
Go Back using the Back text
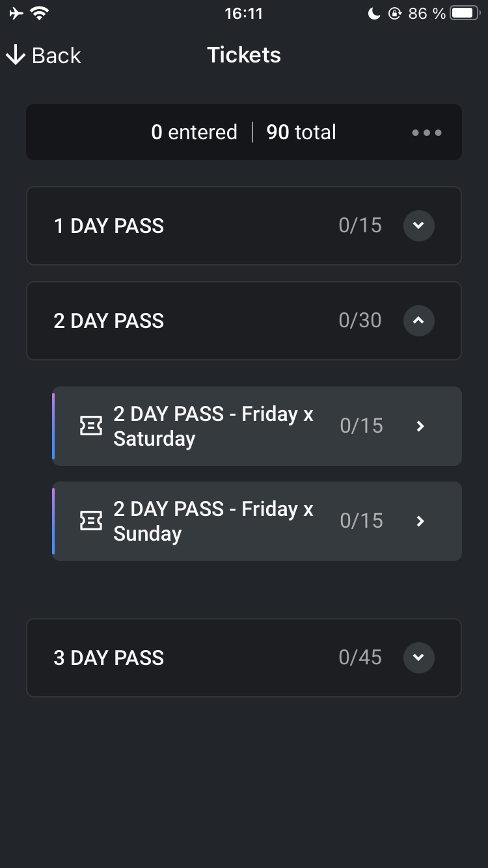click(57, 55)
